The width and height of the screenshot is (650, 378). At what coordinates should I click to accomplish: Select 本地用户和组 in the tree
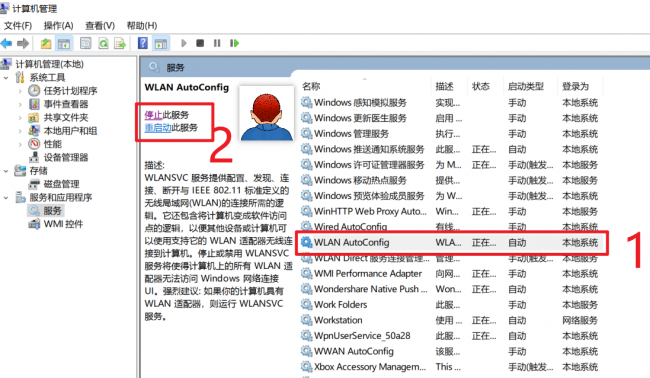click(x=70, y=131)
